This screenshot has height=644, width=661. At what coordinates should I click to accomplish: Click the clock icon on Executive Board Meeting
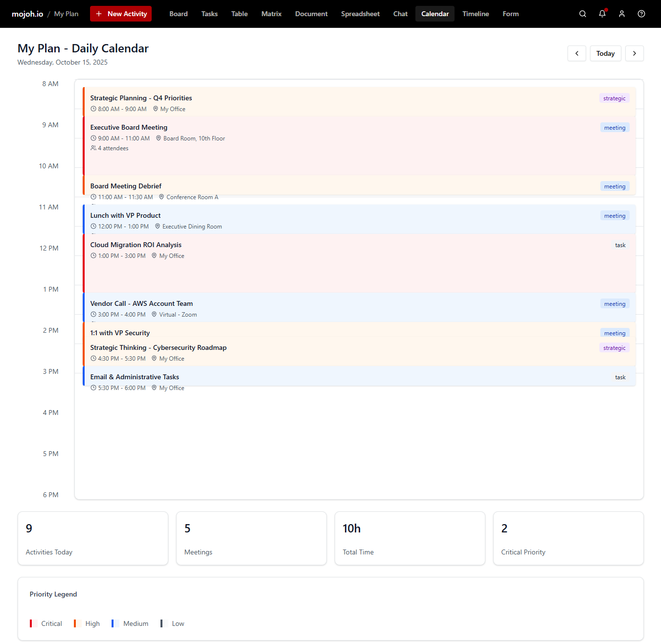(93, 138)
